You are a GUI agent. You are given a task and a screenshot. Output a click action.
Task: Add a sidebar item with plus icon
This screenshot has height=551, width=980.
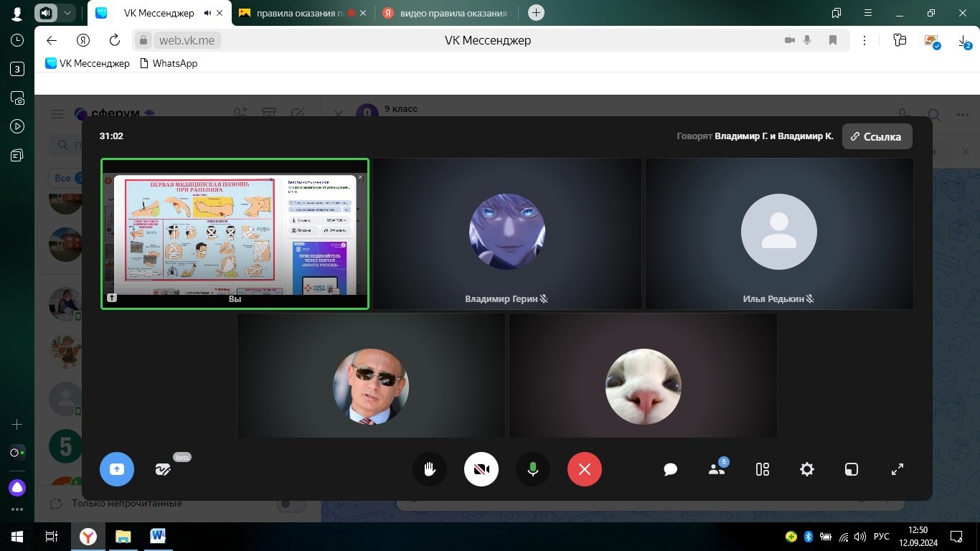pos(17,425)
